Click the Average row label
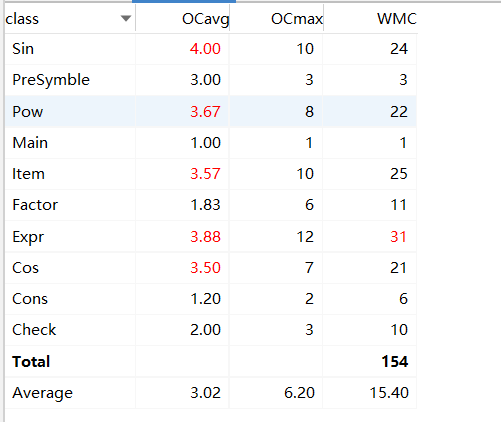This screenshot has height=422, width=501. [42, 393]
